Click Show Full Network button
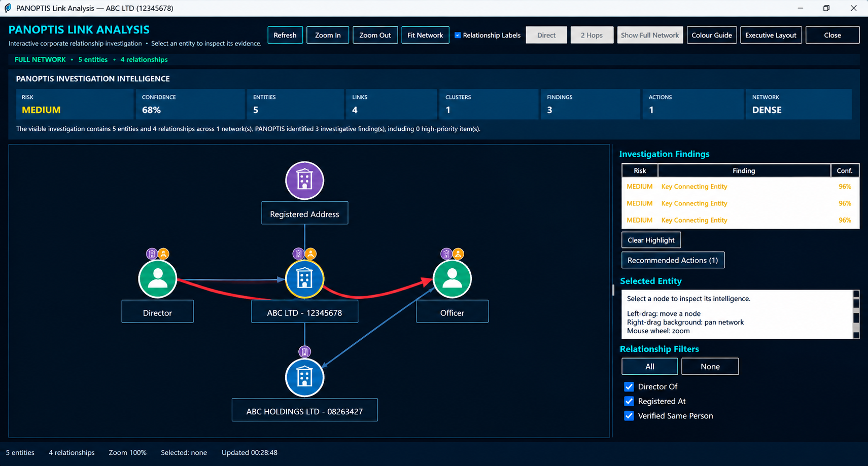 (650, 35)
